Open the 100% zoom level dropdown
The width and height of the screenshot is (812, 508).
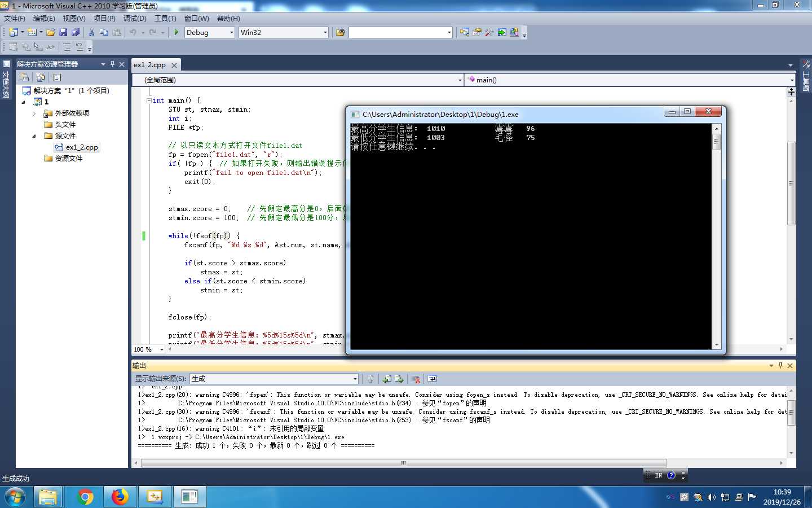pos(162,349)
